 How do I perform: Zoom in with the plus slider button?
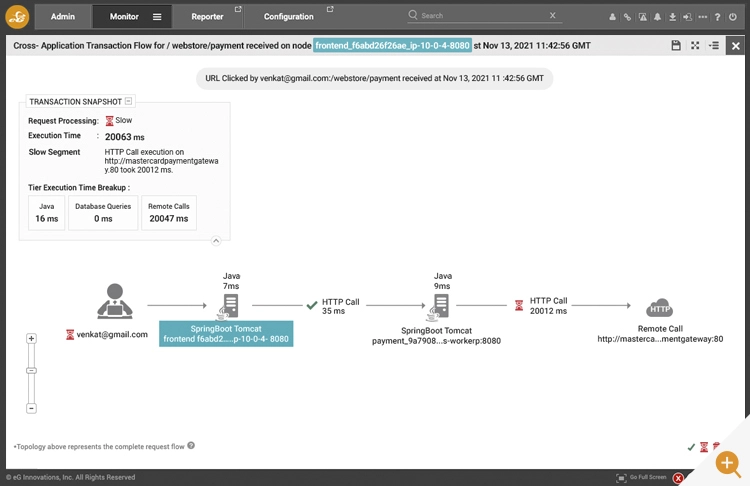point(31,338)
